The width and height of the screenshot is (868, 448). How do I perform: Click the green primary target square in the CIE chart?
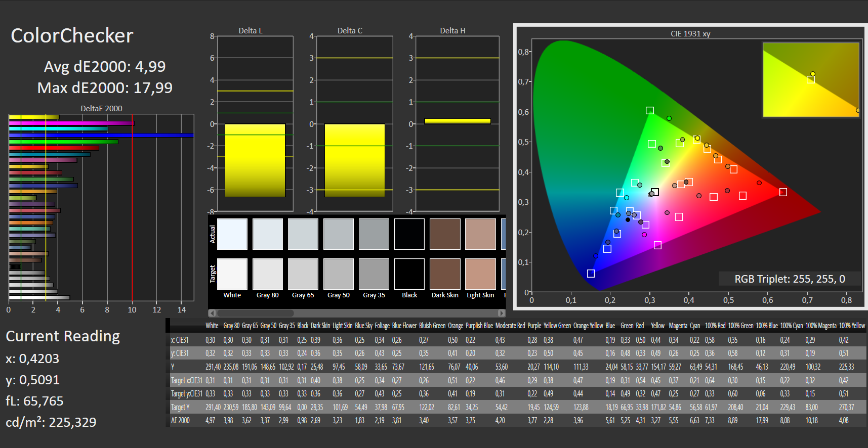650,110
